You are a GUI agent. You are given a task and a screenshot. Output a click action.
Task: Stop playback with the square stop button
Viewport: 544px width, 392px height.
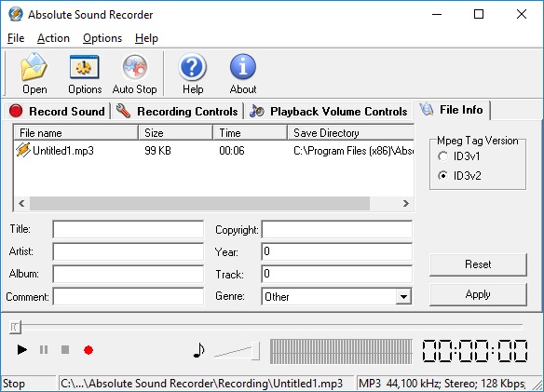coord(65,350)
